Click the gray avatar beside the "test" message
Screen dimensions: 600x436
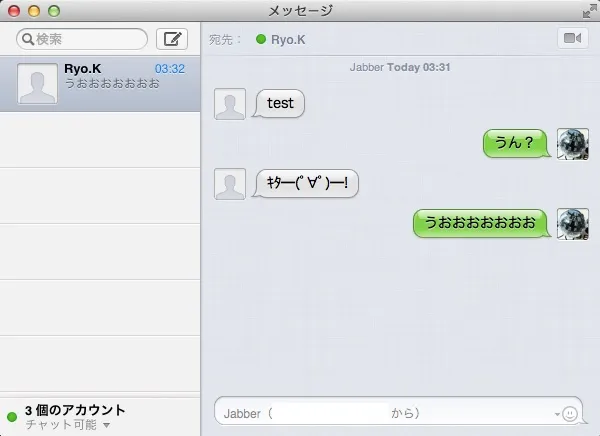(230, 103)
